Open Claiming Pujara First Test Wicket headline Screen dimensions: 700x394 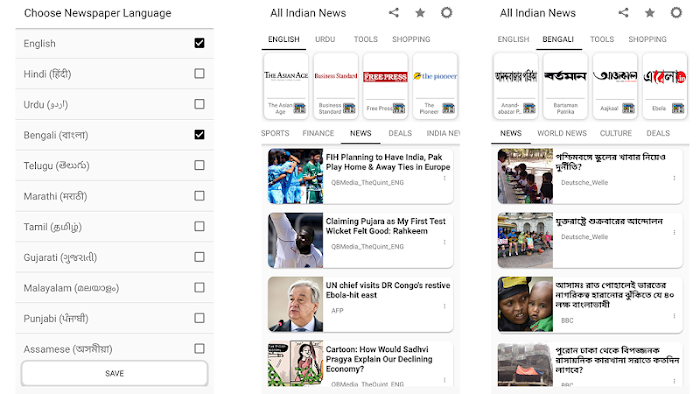[385, 226]
